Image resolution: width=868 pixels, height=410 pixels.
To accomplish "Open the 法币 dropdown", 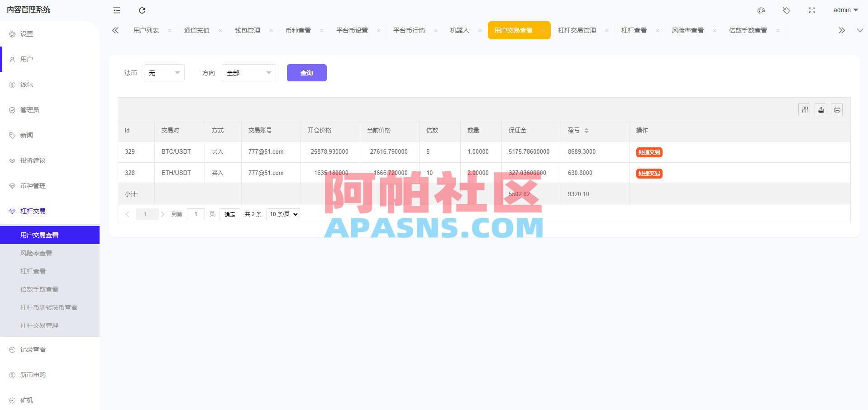I will (x=164, y=72).
